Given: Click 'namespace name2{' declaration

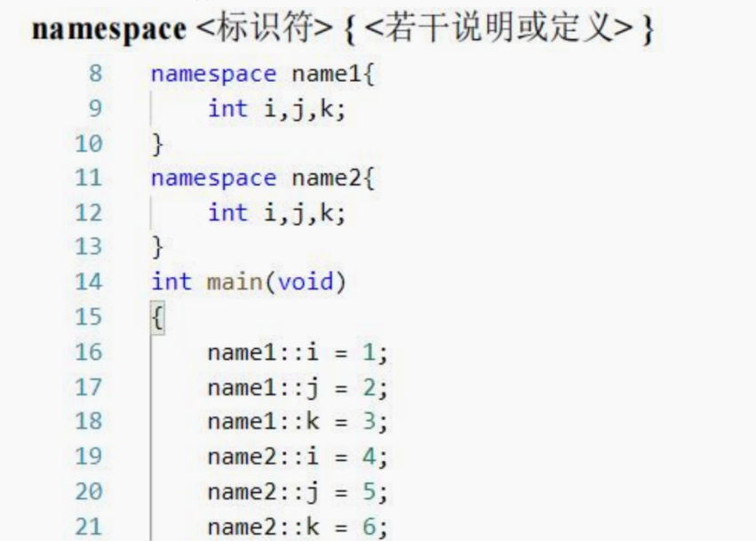Looking at the screenshot, I should [262, 179].
